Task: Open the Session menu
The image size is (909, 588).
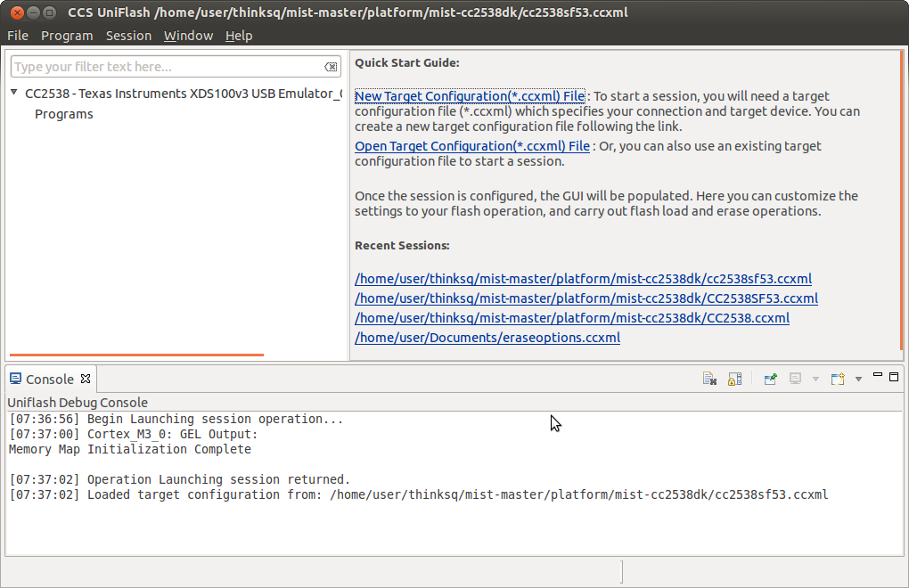Action: tap(128, 36)
